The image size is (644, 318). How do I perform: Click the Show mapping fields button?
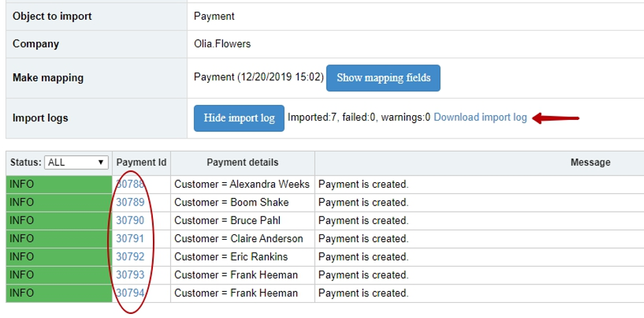[x=383, y=78]
